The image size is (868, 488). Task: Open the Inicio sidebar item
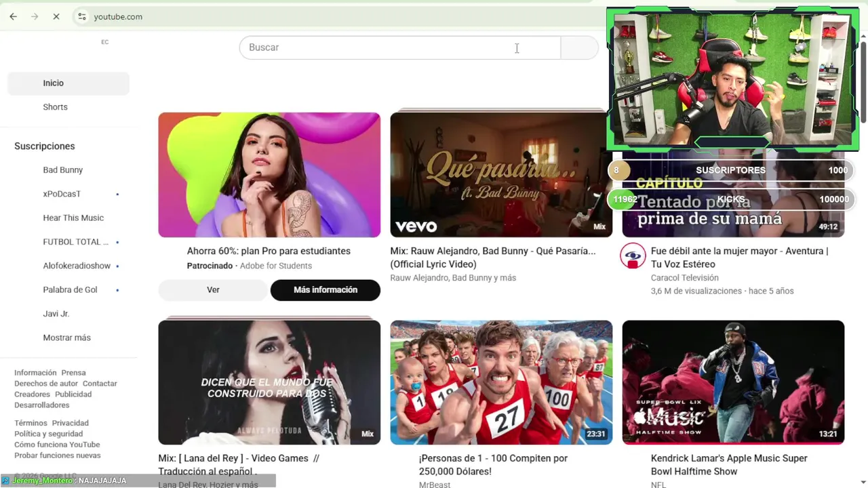68,83
